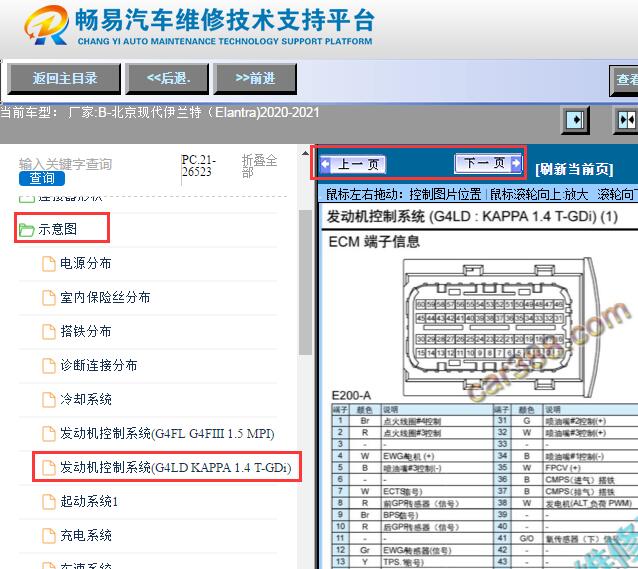Click the blue 查询 search button

point(42,178)
